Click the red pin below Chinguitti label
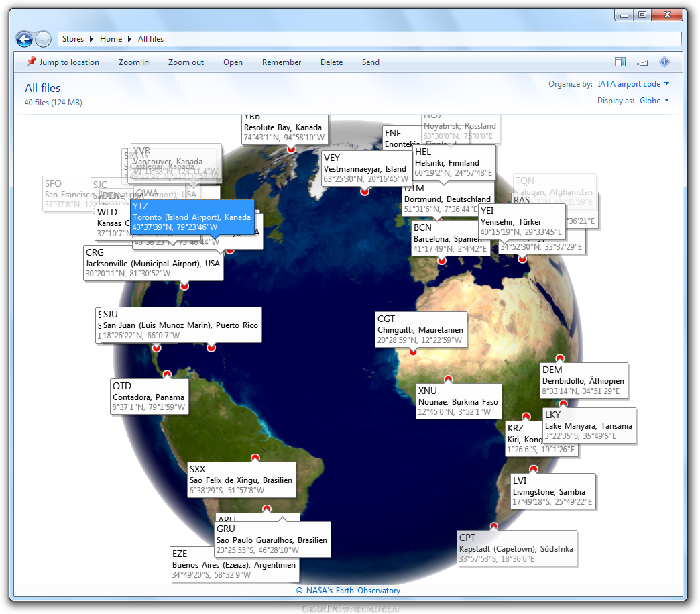The image size is (700, 614). coord(413,352)
